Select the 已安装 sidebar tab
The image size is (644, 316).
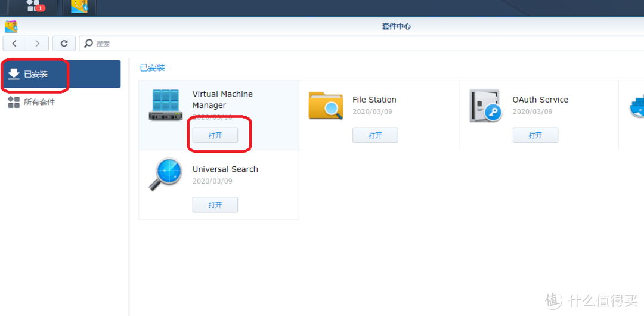[61, 74]
